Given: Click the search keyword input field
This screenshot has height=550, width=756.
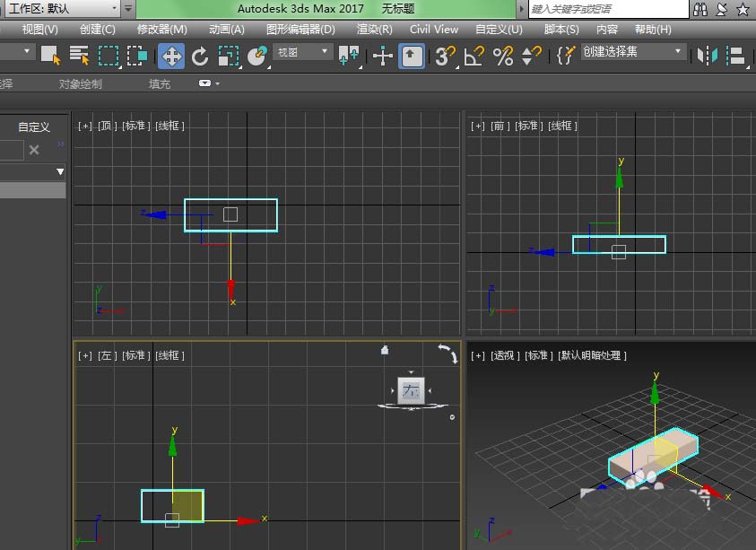Looking at the screenshot, I should [x=608, y=9].
